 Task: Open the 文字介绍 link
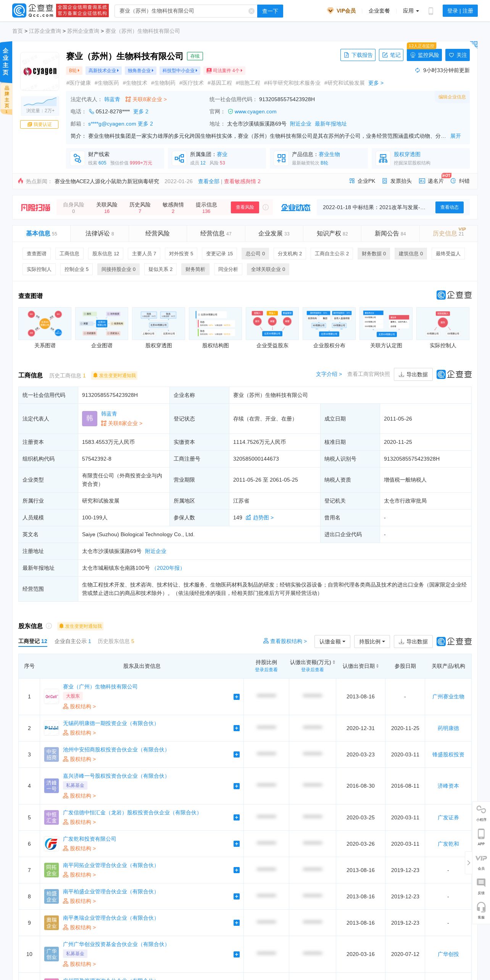click(x=329, y=374)
